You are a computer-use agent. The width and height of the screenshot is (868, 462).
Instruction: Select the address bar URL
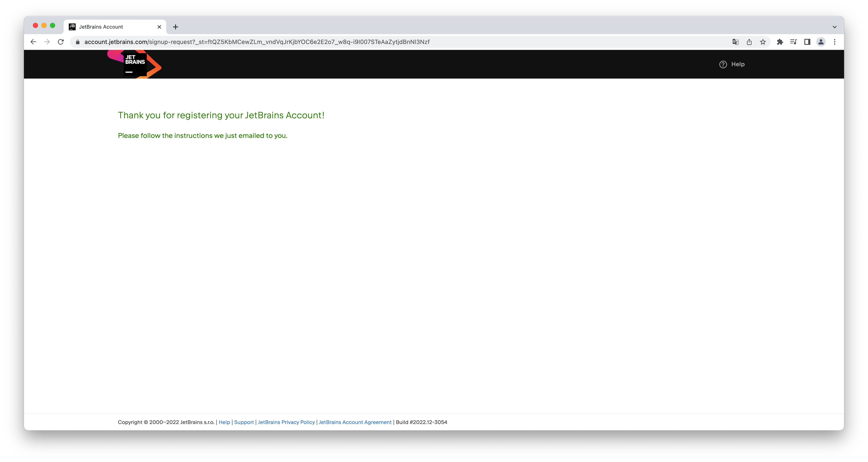(257, 42)
